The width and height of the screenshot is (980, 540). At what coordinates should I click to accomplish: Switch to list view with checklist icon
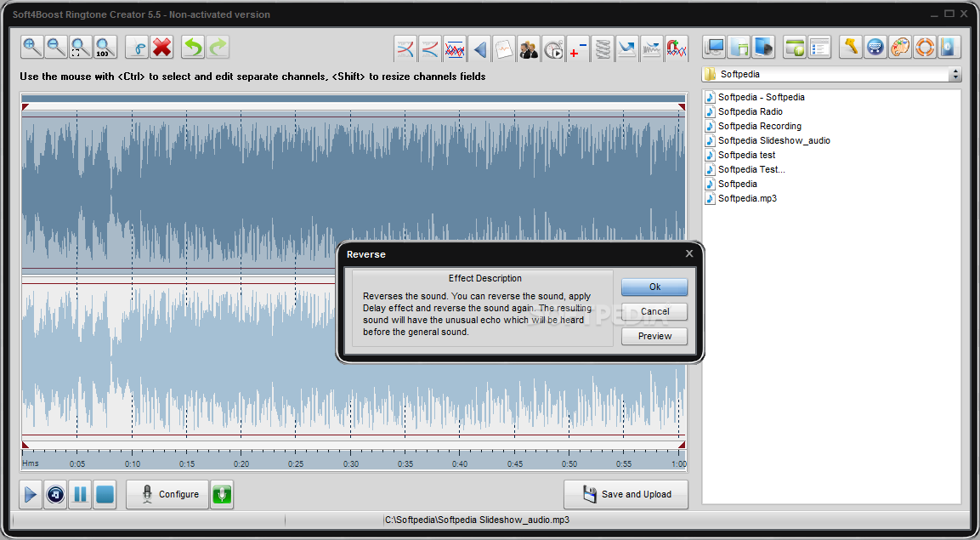coord(819,47)
